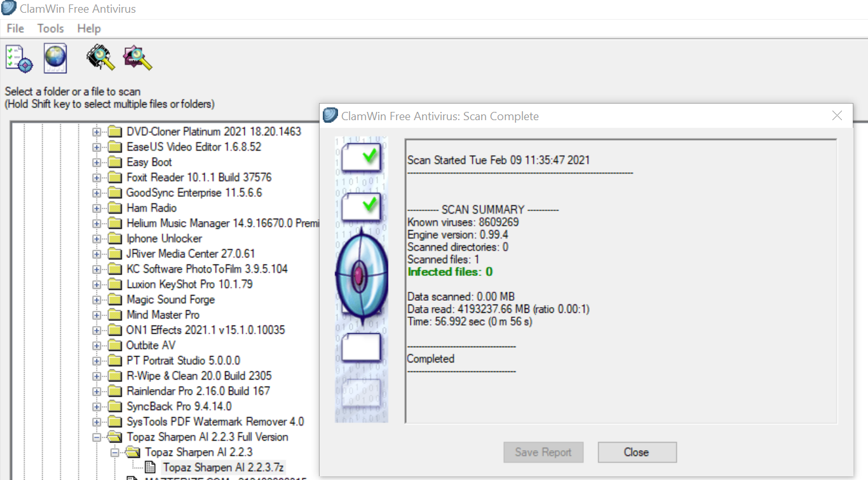Click the ClamWin shield icon in the main title bar
Viewport: 868px width, 480px height.
(10, 9)
